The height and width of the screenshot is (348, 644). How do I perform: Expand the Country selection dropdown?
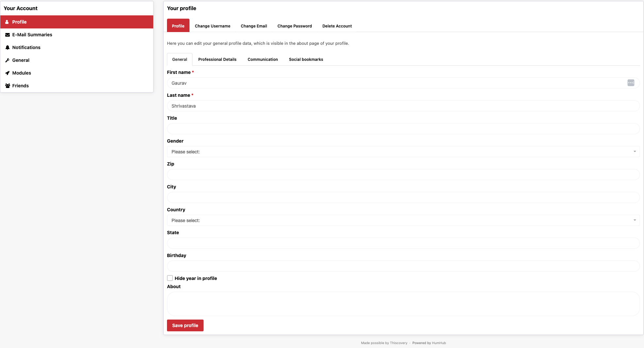403,220
